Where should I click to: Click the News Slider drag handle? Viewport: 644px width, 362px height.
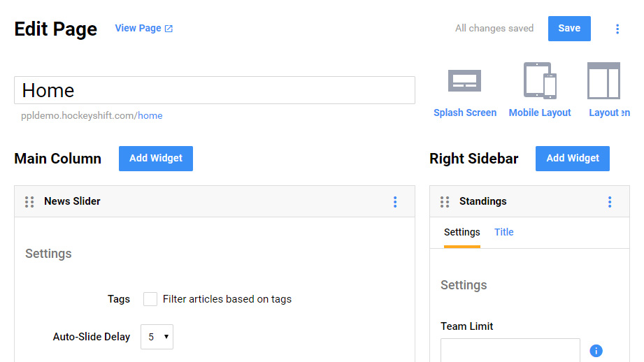pos(29,202)
